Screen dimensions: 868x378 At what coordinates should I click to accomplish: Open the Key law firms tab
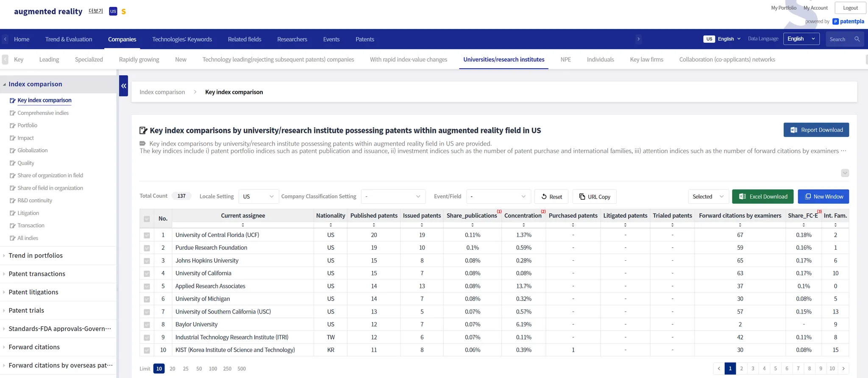click(646, 60)
